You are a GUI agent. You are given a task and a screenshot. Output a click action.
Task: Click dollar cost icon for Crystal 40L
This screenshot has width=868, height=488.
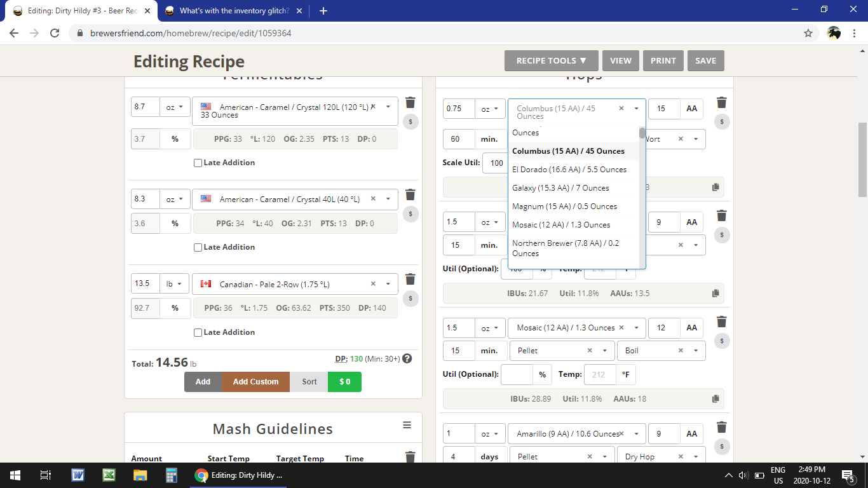click(x=410, y=213)
